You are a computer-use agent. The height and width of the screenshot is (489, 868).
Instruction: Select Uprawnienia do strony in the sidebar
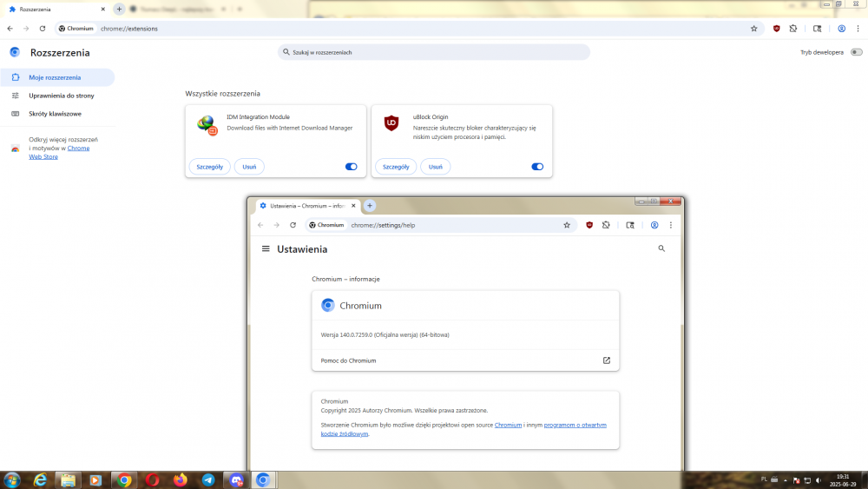tap(61, 96)
